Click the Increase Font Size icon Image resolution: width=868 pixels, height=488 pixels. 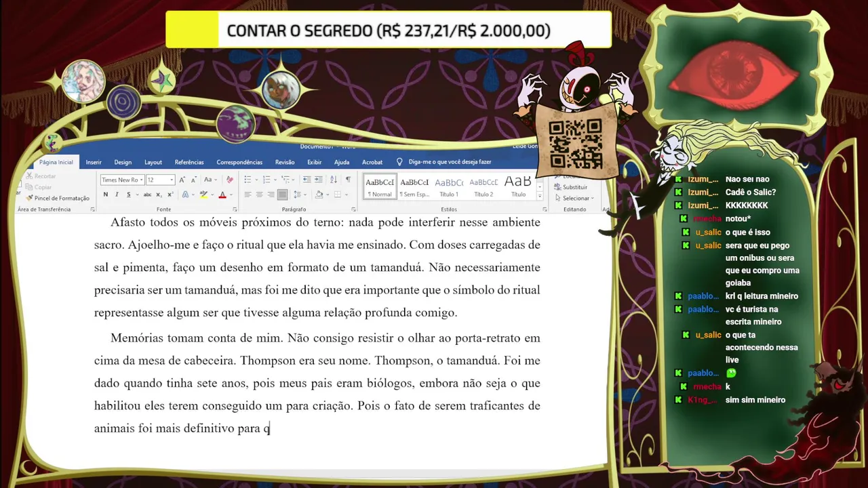click(x=182, y=180)
